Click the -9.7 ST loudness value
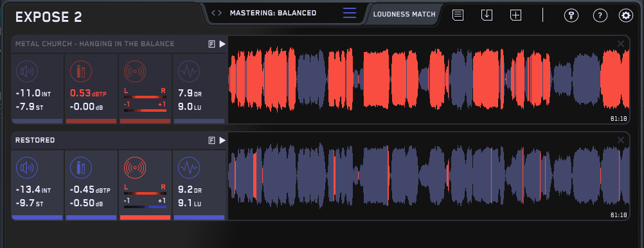644x248 pixels. (29, 203)
